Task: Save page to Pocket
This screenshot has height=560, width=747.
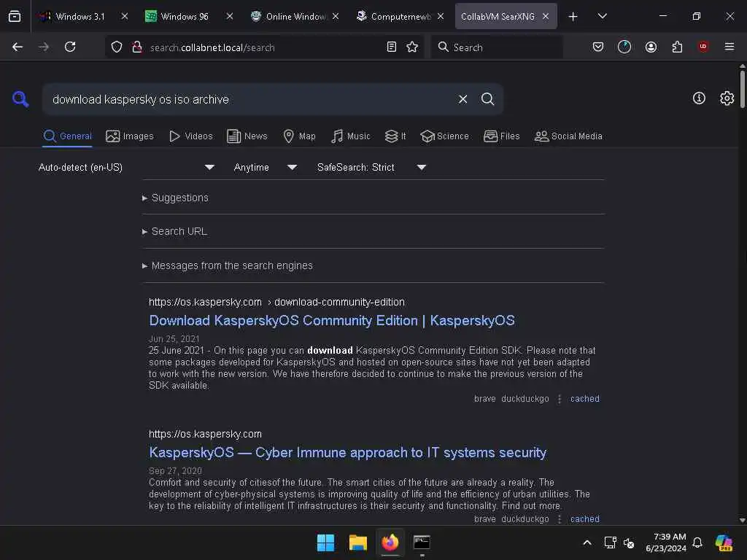Action: [x=598, y=47]
